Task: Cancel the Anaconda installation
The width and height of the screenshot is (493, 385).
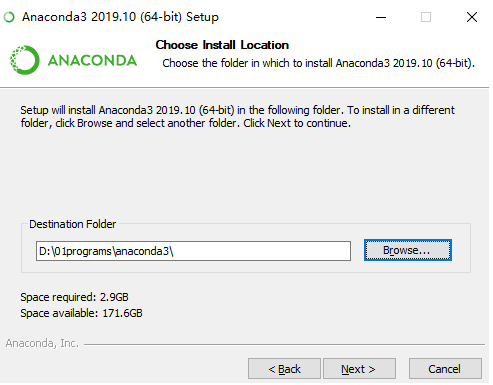Action: [x=445, y=369]
